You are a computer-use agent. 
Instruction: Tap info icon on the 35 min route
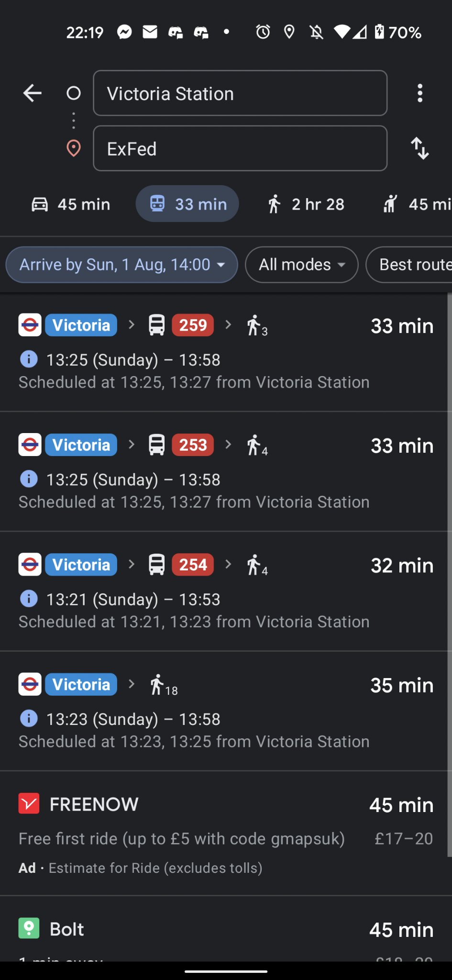(x=29, y=718)
